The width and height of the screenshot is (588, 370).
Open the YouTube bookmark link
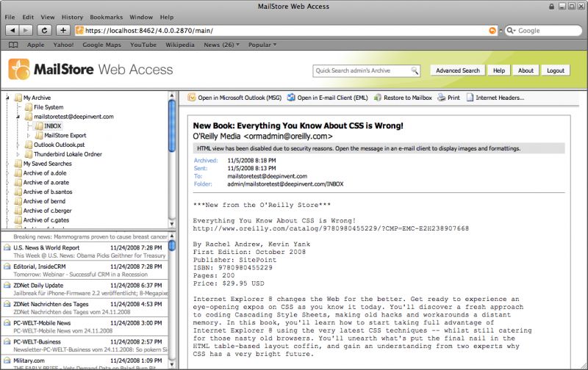(143, 45)
